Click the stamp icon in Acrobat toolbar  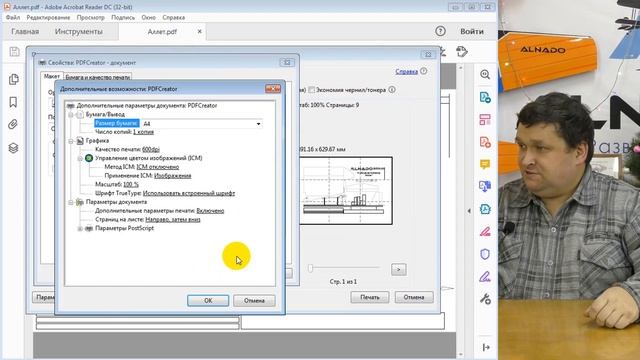pyautogui.click(x=462, y=52)
